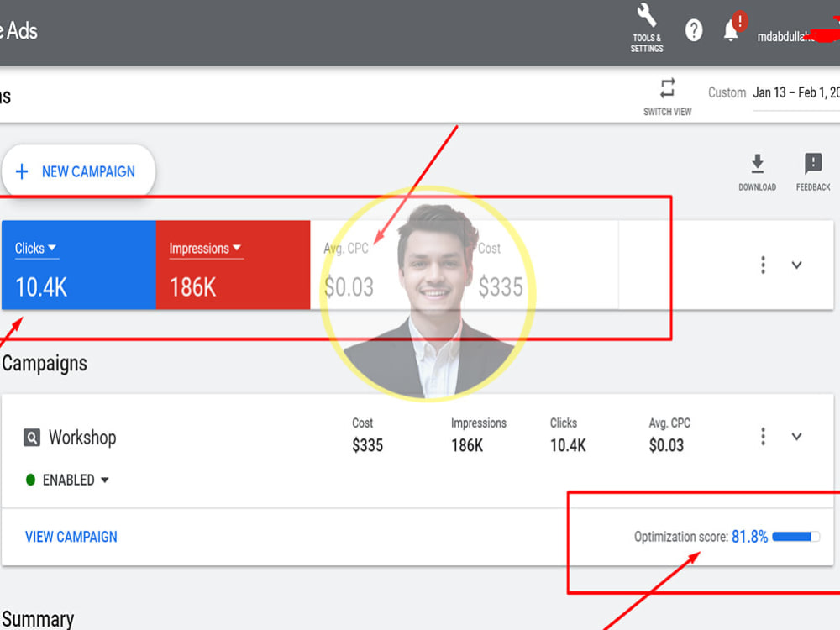The width and height of the screenshot is (840, 630).
Task: Click the plus icon for new campaign
Action: click(x=22, y=171)
